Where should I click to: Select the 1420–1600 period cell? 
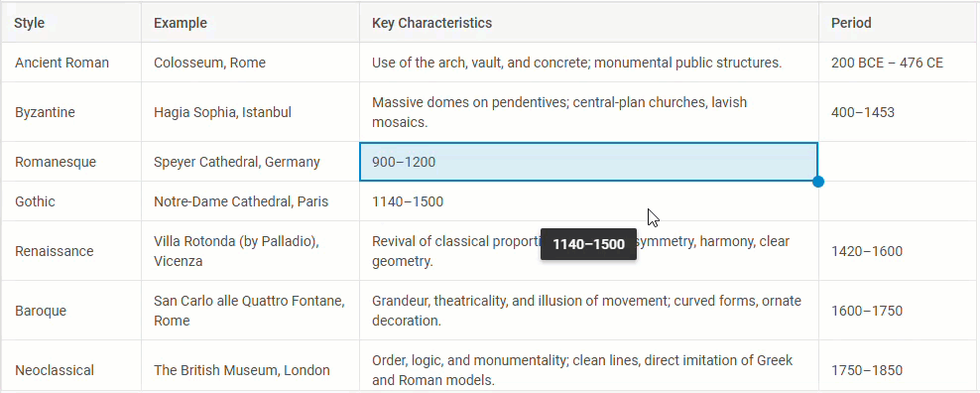(899, 251)
